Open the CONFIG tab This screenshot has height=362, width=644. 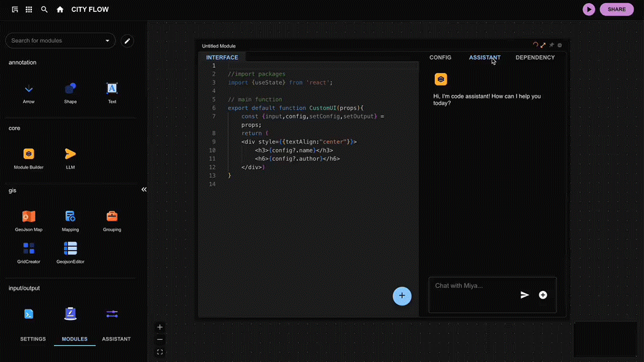point(440,58)
